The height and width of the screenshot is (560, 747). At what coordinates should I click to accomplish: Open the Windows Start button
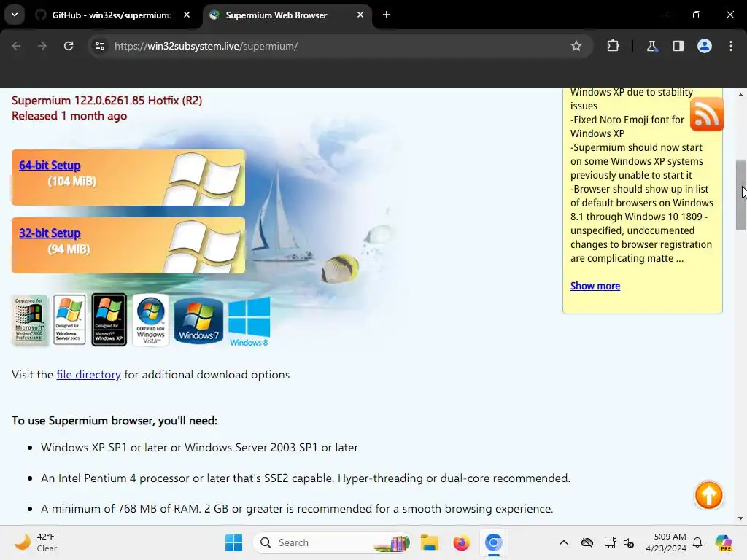coord(233,542)
